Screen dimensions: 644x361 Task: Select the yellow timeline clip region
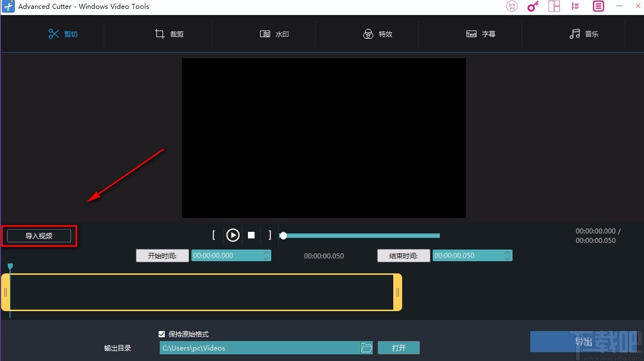click(202, 292)
